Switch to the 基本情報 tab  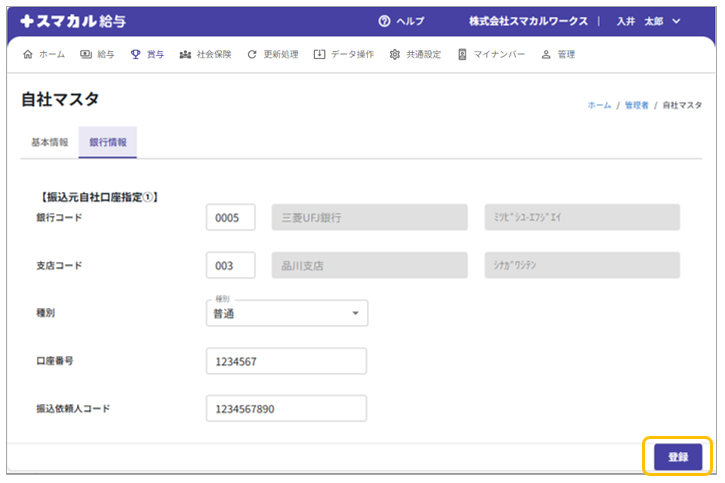coord(45,142)
